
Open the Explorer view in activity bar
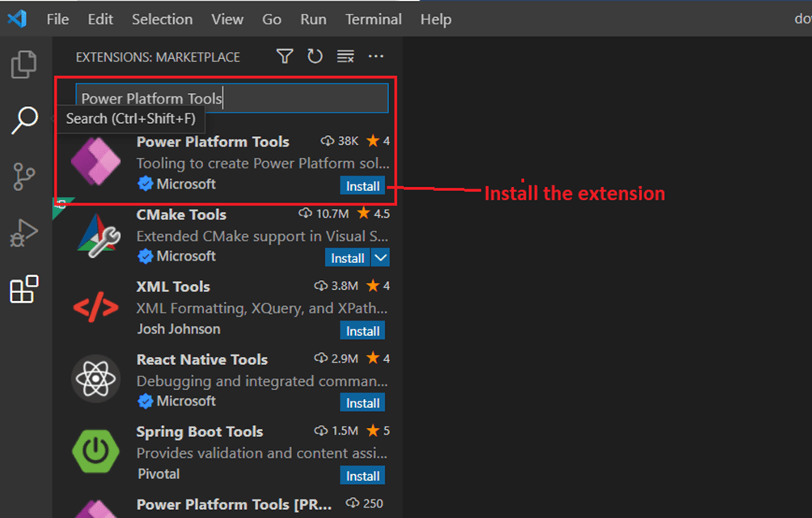click(x=24, y=65)
